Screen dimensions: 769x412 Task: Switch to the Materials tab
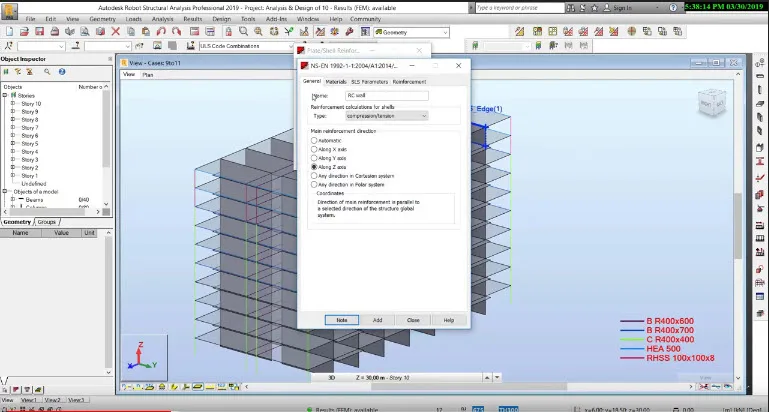click(x=336, y=82)
